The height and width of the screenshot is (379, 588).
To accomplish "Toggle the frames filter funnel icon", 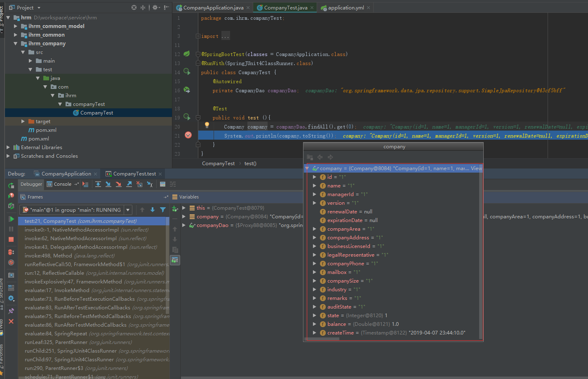I will [x=163, y=210].
